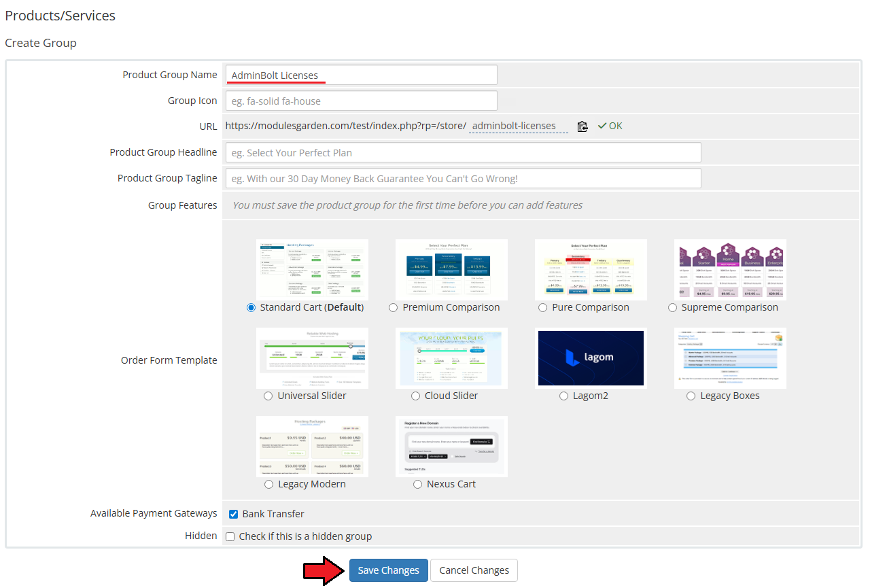Click the Save Changes button
Image resolution: width=870 pixels, height=588 pixels.
tap(389, 570)
